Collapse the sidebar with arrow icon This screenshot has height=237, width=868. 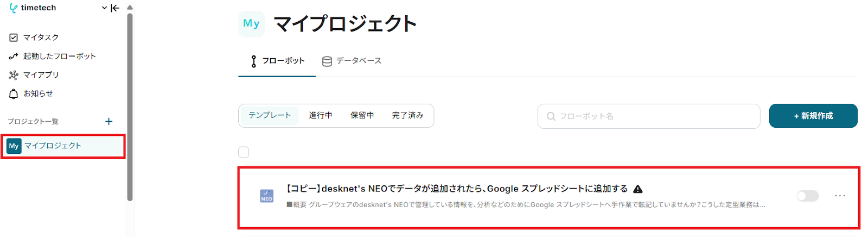click(115, 8)
